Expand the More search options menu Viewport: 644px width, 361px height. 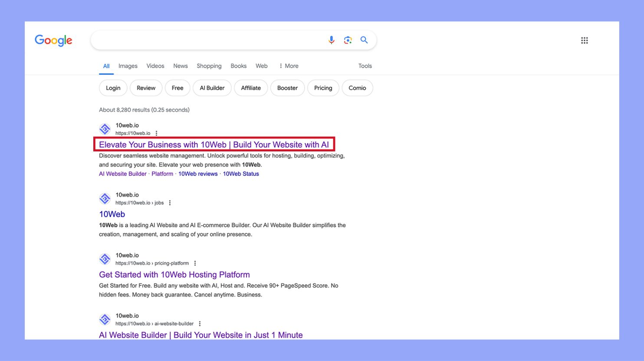(x=288, y=66)
